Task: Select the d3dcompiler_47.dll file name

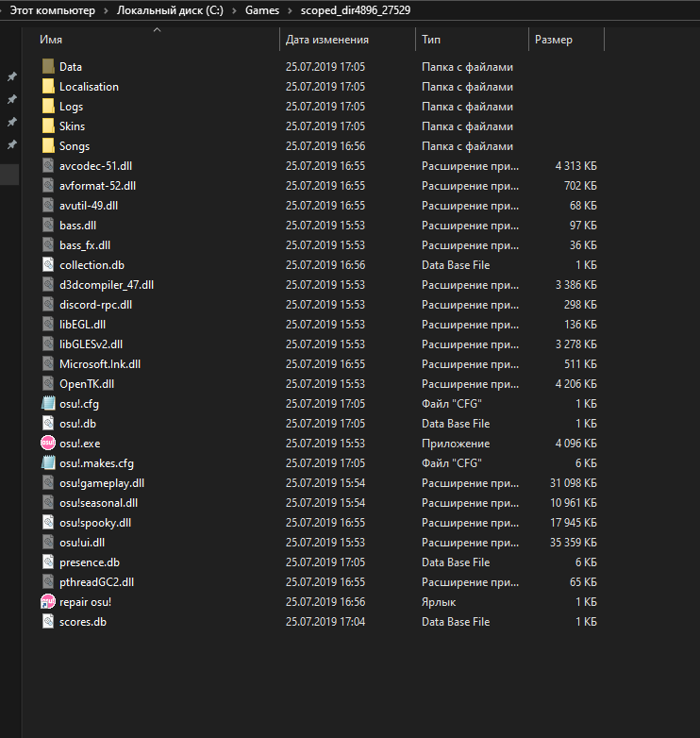Action: 107,284
